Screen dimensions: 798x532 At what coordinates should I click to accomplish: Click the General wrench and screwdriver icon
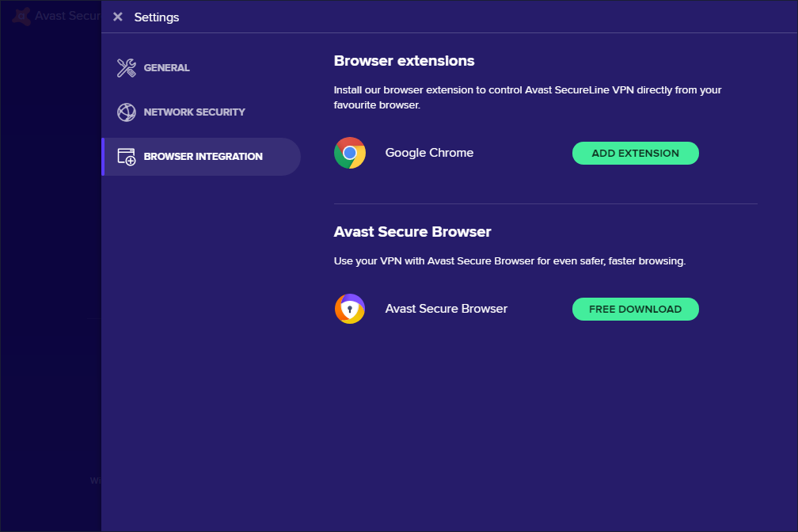127,68
